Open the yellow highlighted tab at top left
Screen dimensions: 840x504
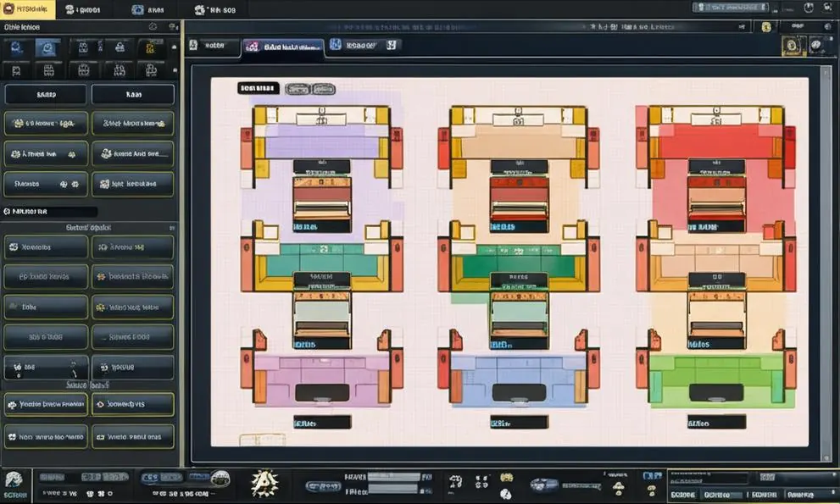point(27,9)
